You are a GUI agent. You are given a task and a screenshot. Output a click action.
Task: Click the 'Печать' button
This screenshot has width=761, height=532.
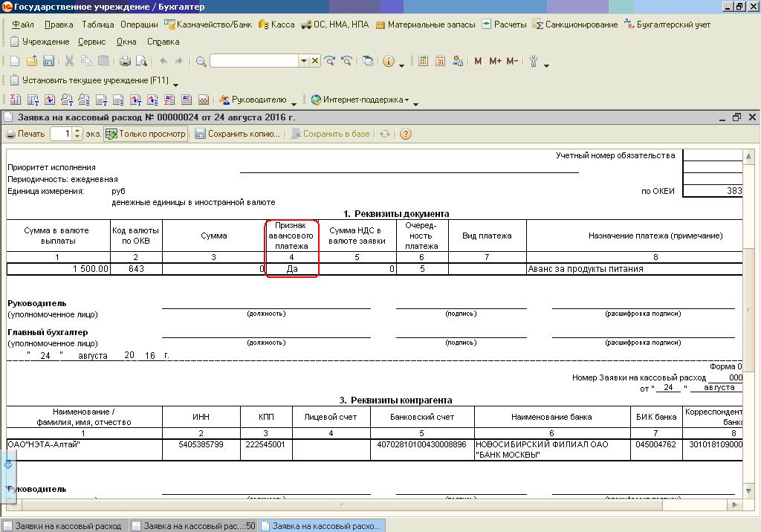(x=25, y=134)
